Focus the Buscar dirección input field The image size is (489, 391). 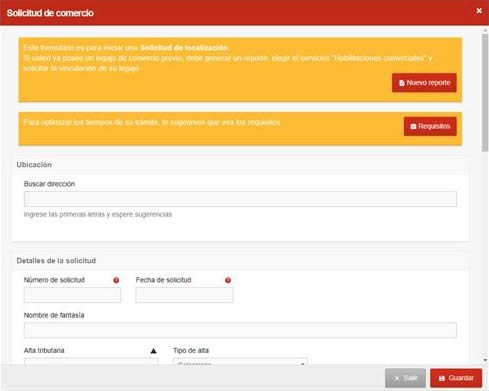pyautogui.click(x=240, y=199)
